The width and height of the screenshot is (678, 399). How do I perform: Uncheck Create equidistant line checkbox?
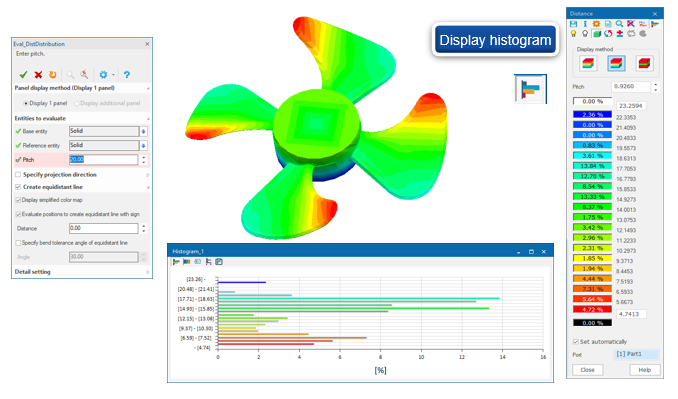[18, 187]
